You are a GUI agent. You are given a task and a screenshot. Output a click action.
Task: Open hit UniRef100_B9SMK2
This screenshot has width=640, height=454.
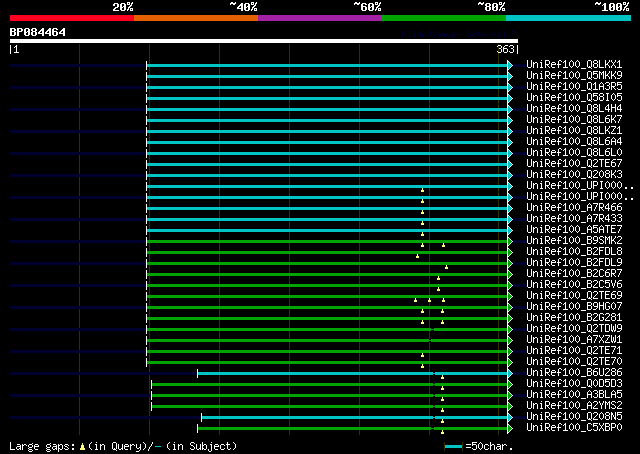click(x=574, y=240)
